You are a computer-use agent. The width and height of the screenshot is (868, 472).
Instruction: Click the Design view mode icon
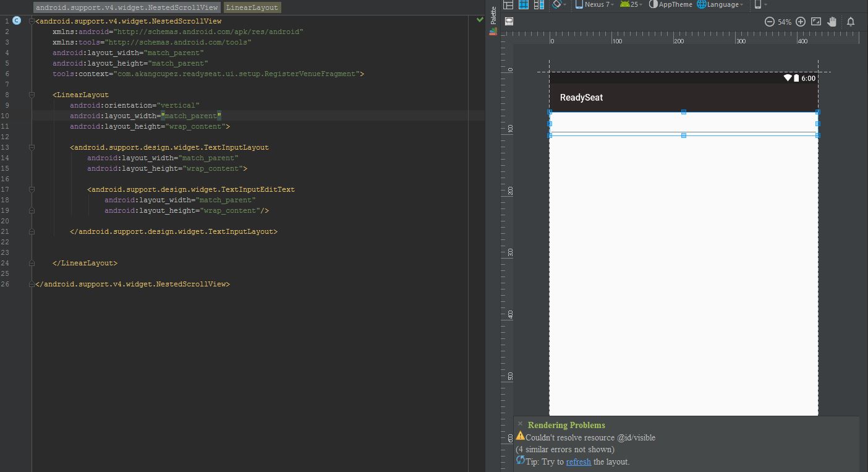coord(508,4)
